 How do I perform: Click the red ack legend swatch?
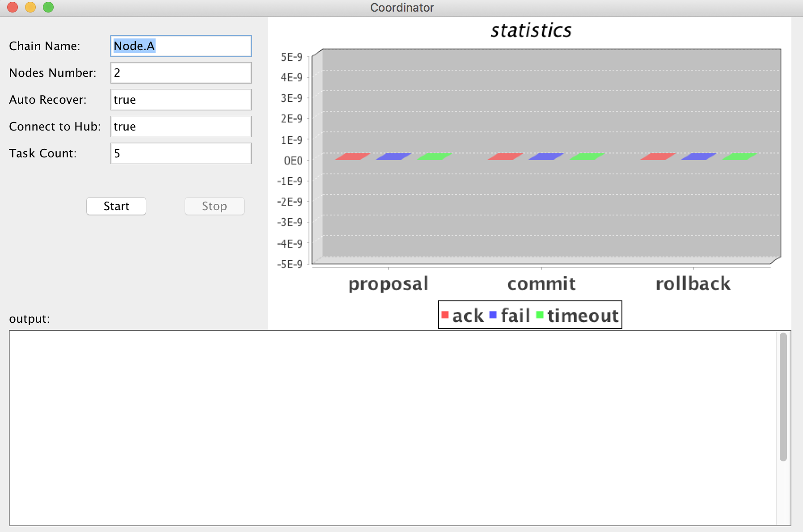tap(444, 315)
